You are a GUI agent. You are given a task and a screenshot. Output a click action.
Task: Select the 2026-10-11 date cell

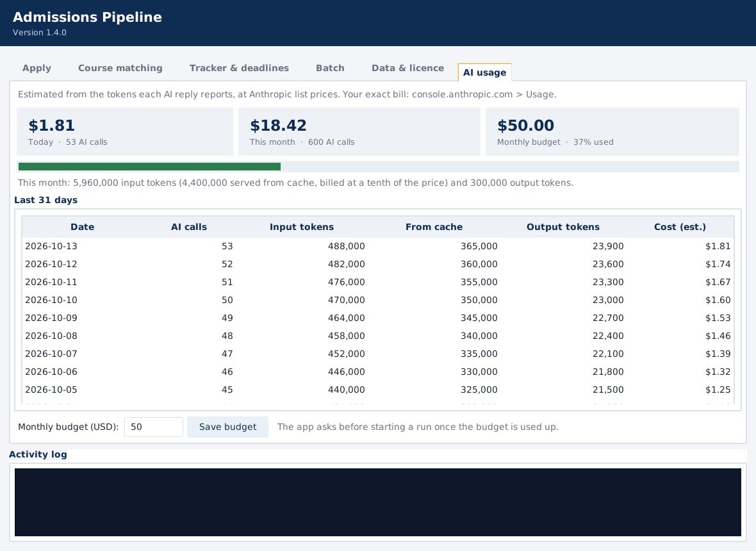point(51,282)
